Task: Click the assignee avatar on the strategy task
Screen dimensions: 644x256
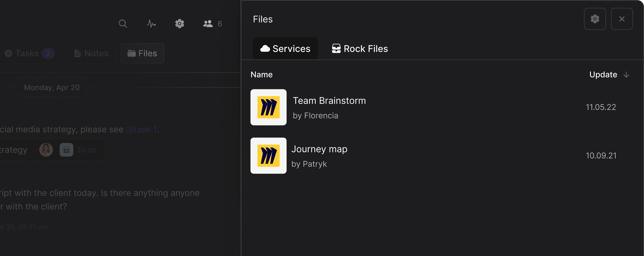Action: 46,150
